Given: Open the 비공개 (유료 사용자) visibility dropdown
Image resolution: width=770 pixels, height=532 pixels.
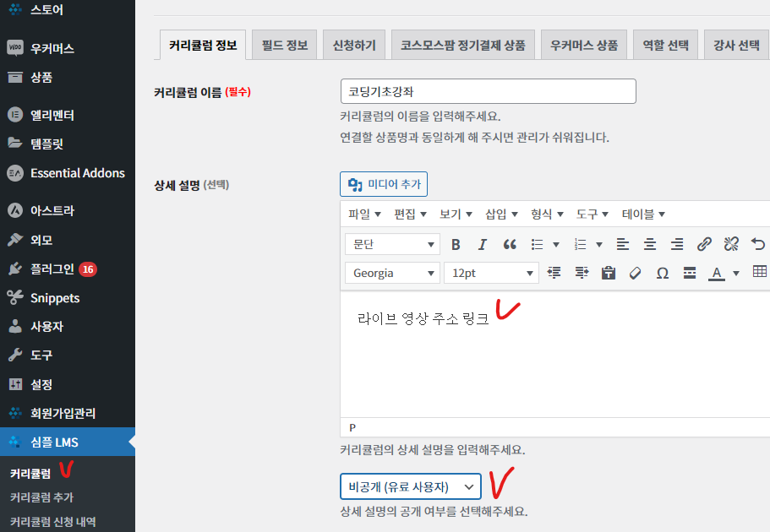Looking at the screenshot, I should click(411, 487).
